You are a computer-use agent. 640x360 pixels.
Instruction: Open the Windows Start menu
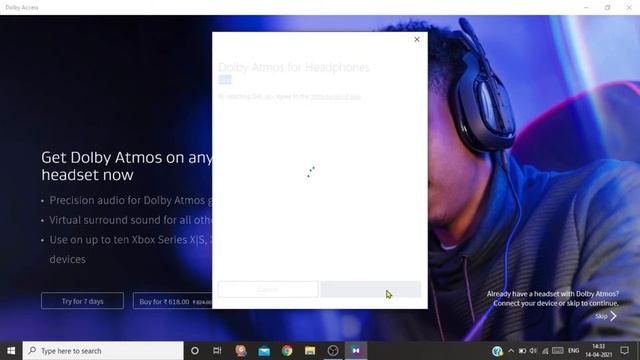tap(11, 351)
